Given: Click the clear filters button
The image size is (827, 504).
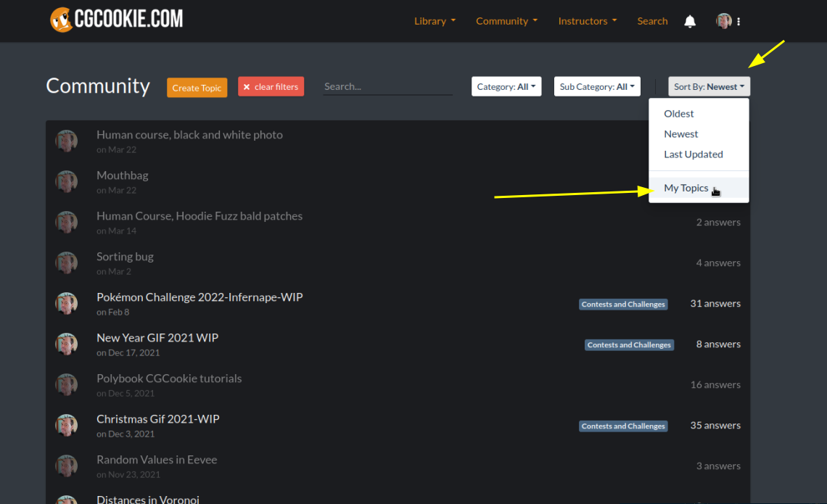Looking at the screenshot, I should point(271,86).
